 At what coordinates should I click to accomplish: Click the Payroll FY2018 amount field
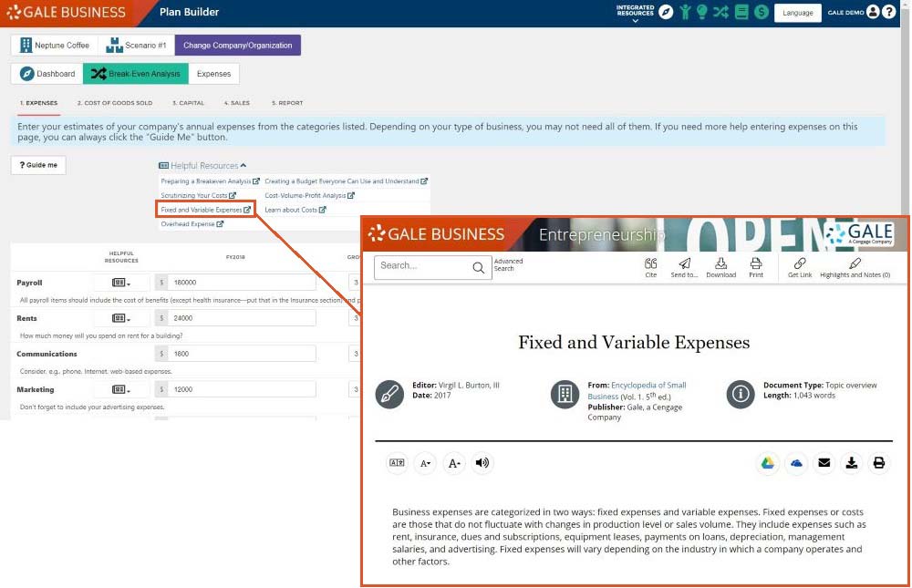(x=243, y=283)
